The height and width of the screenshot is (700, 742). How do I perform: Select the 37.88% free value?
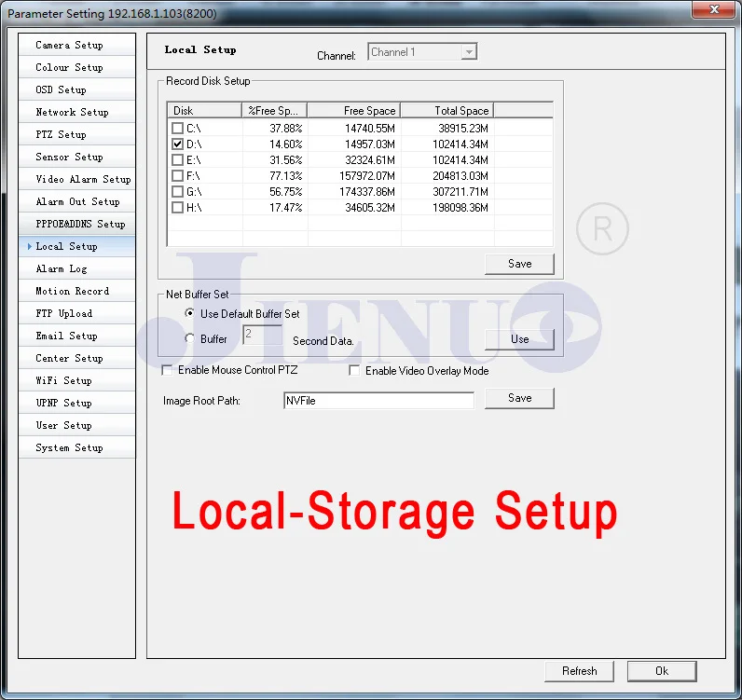coord(286,129)
